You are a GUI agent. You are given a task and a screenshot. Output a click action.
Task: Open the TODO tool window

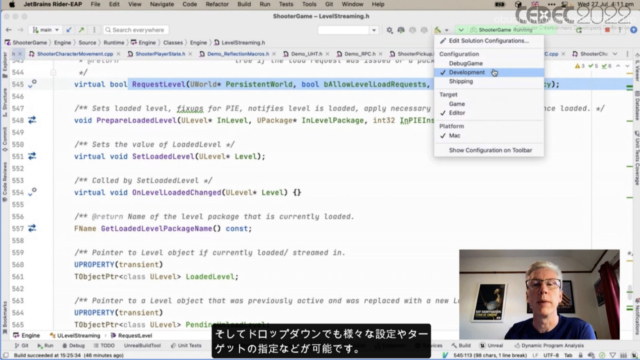click(104, 346)
